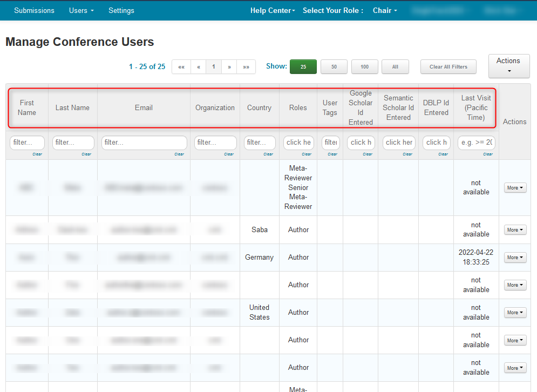This screenshot has height=392, width=537.
Task: Click the First Name filter field
Action: [x=26, y=143]
